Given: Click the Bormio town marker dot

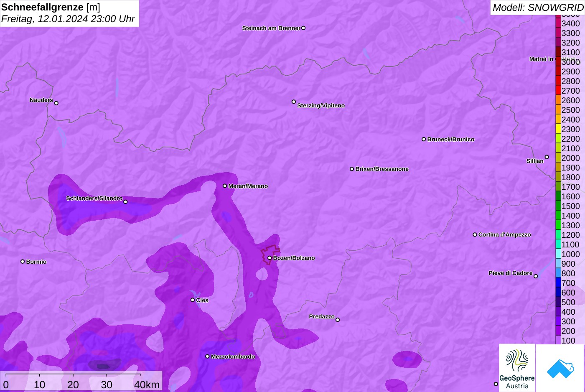Looking at the screenshot, I should [23, 262].
